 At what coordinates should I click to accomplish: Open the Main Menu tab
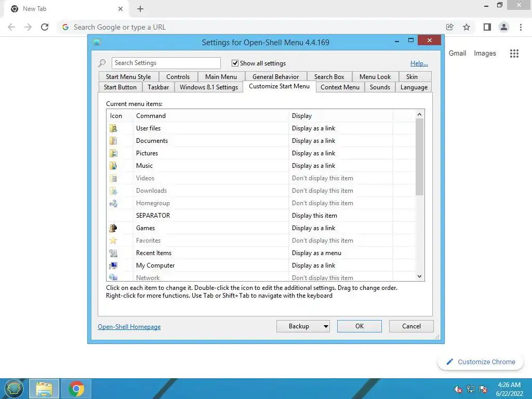(221, 77)
